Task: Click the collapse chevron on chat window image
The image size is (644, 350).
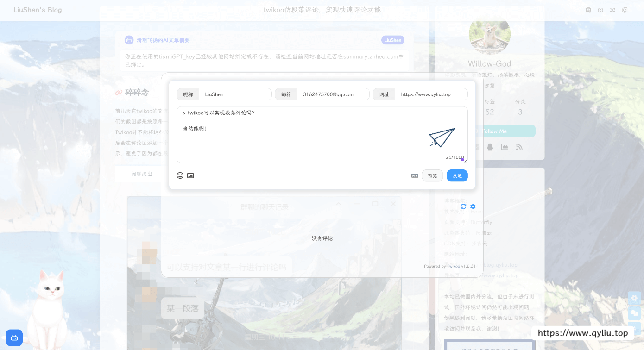Action: tap(338, 204)
